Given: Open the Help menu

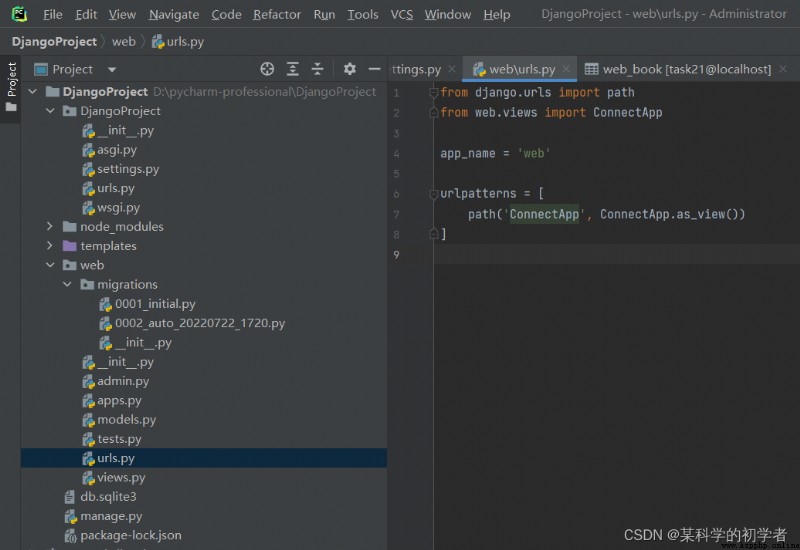Looking at the screenshot, I should click(x=496, y=14).
